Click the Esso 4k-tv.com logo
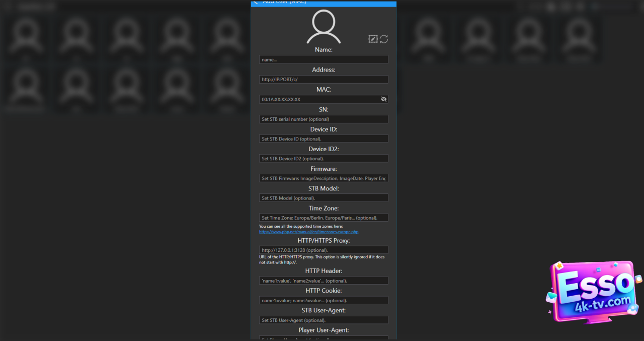This screenshot has width=644, height=341. tap(594, 291)
